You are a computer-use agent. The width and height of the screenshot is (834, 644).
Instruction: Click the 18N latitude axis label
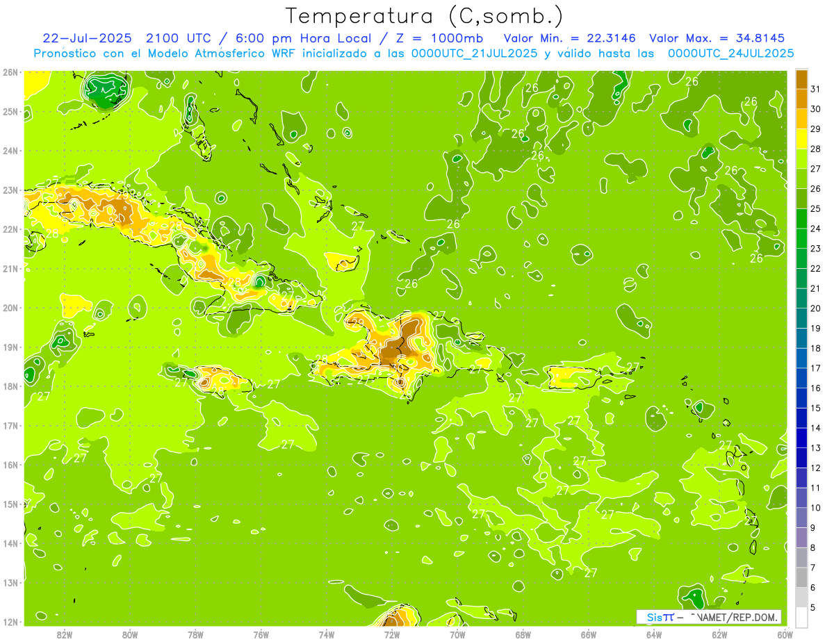(x=10, y=386)
